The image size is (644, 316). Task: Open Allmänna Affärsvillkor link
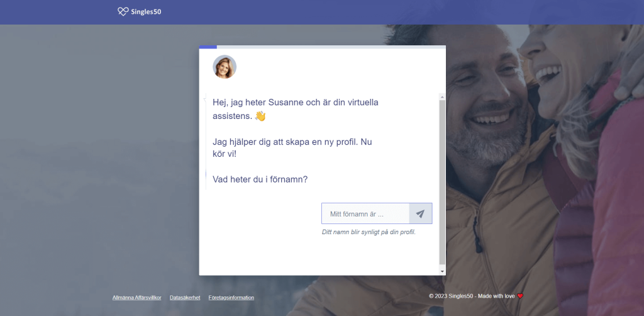(136, 298)
